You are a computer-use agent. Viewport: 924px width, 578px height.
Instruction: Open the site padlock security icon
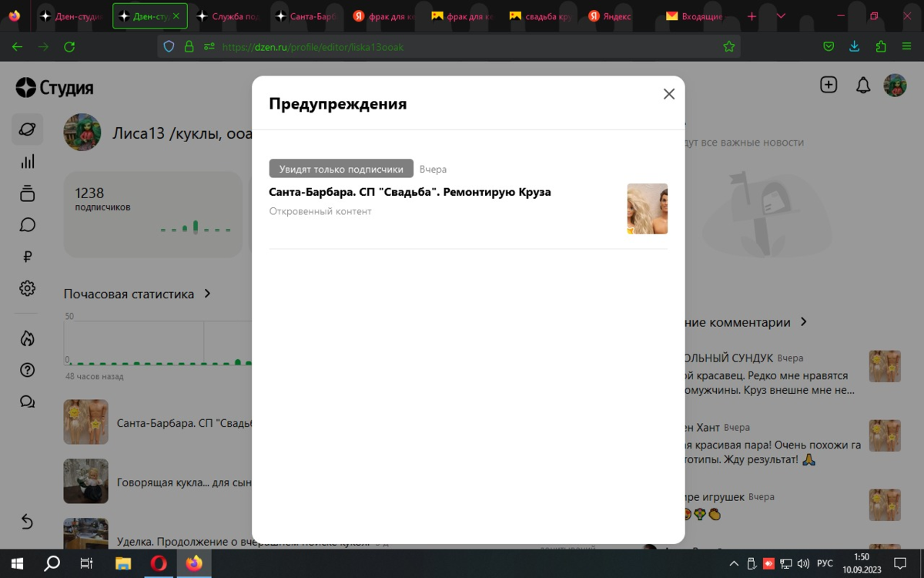(189, 47)
